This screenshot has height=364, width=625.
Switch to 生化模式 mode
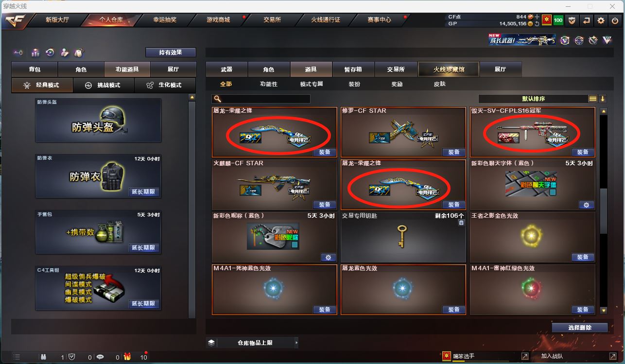165,85
